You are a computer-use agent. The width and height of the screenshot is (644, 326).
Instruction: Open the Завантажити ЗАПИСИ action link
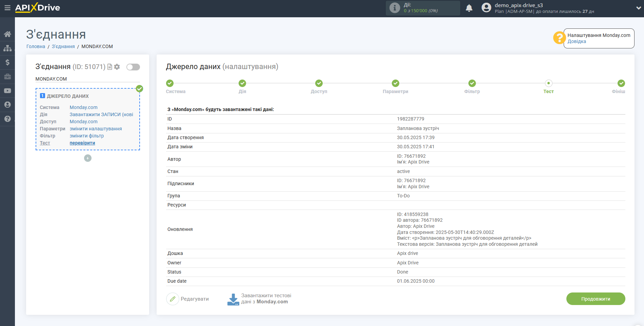(101, 114)
